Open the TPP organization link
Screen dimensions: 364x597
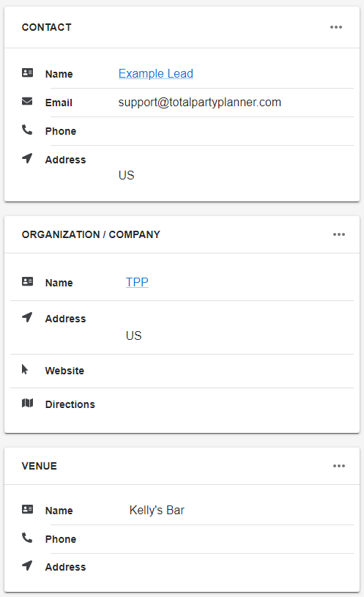[137, 282]
